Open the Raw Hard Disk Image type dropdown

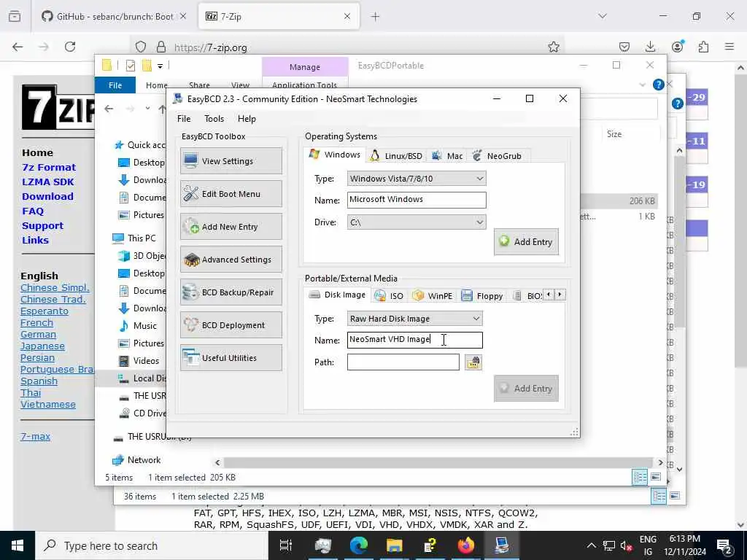pos(414,319)
